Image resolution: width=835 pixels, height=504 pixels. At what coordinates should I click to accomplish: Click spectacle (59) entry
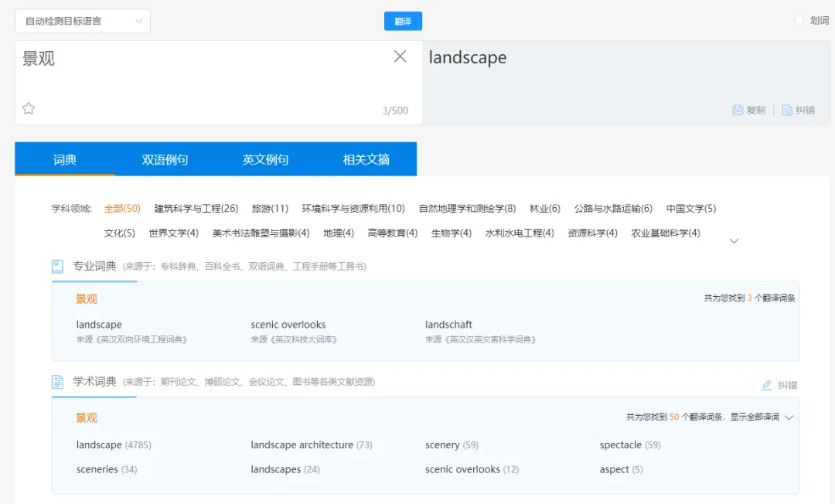[630, 445]
